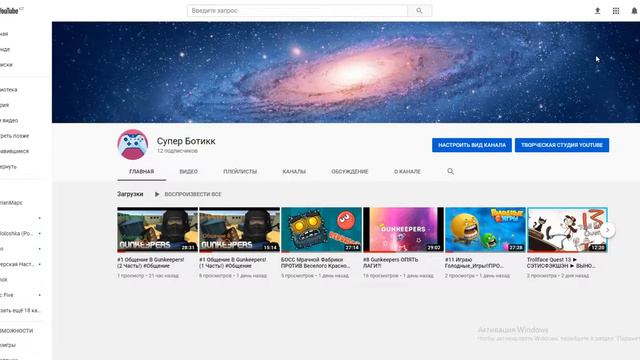The width and height of the screenshot is (640, 360).
Task: Click the Настроить вид канала button
Action: tap(472, 145)
